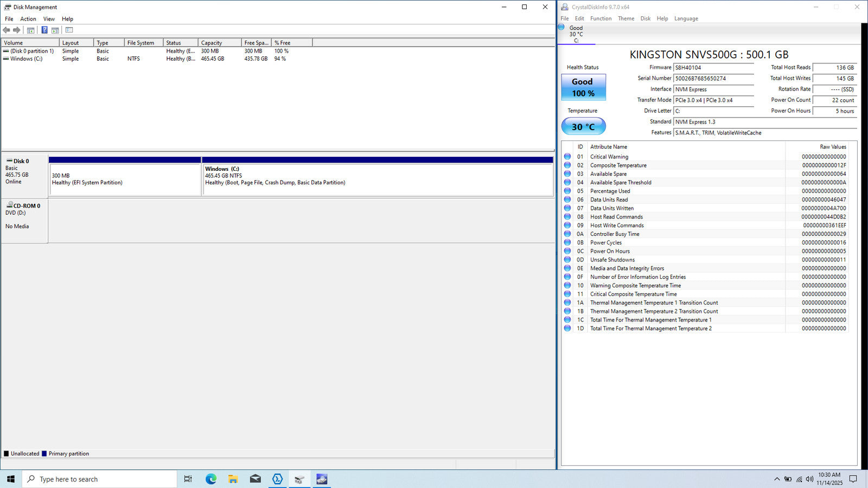The height and width of the screenshot is (488, 868).
Task: Show hidden system tray icons
Action: click(776, 479)
